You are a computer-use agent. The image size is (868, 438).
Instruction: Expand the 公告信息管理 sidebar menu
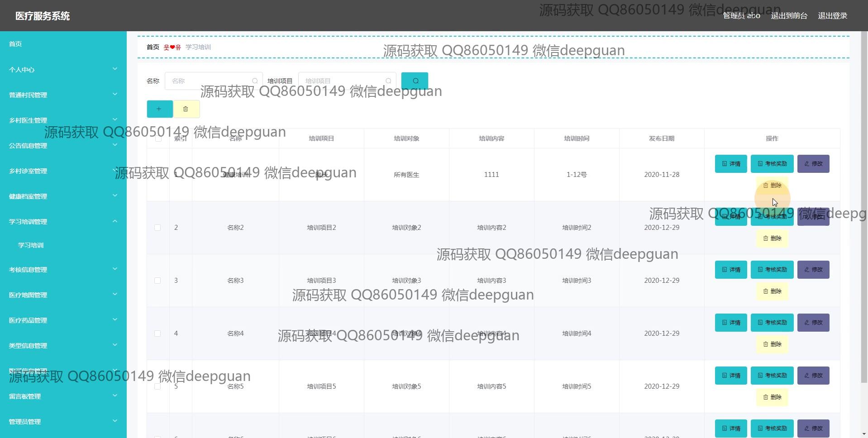point(63,145)
